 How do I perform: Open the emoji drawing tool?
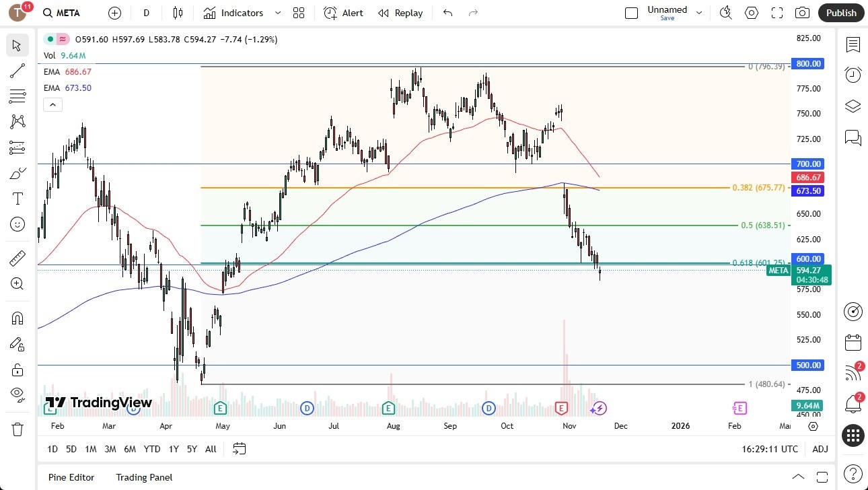17,224
